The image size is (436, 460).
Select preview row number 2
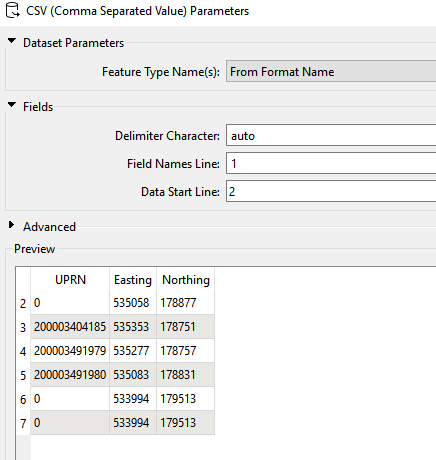[23, 303]
